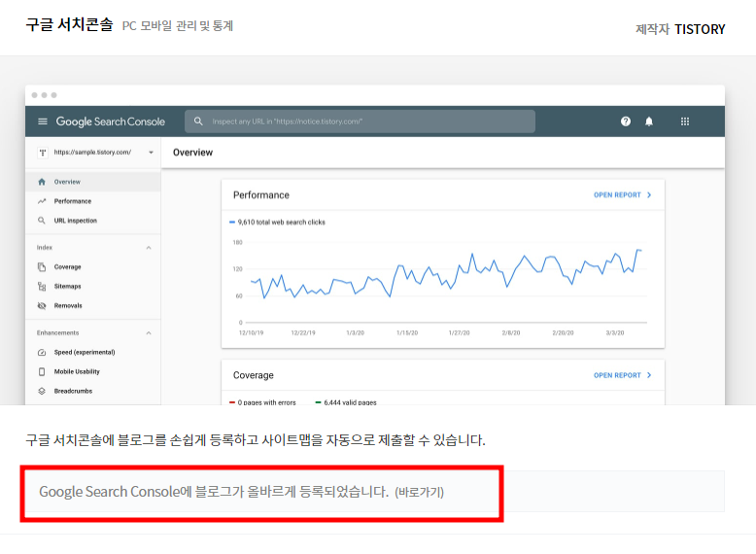Click the performance clicks line chart
The width and height of the screenshot is (756, 554).
click(x=446, y=274)
